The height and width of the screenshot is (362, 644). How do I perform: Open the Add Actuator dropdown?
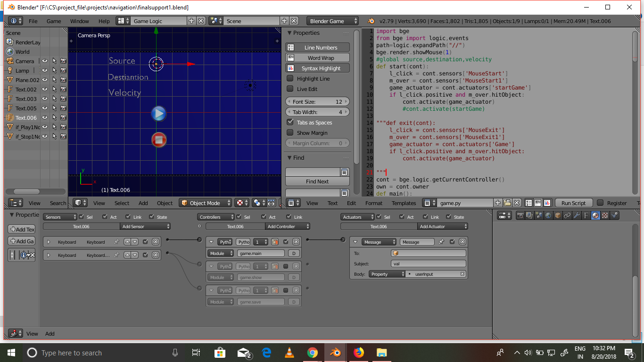(442, 226)
